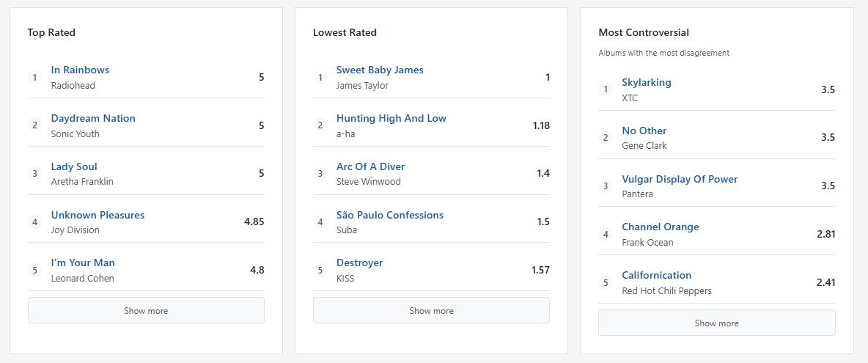This screenshot has width=868, height=363.
Task: Click the Joy Division artist name
Action: [76, 230]
